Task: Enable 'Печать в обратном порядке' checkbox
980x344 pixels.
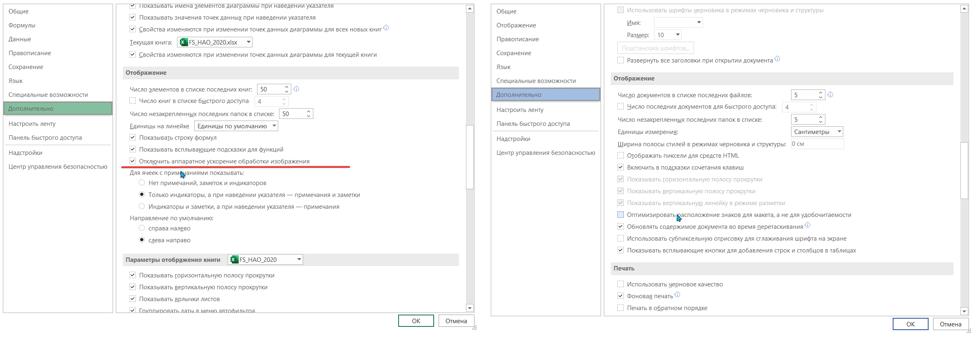Action: 621,308
